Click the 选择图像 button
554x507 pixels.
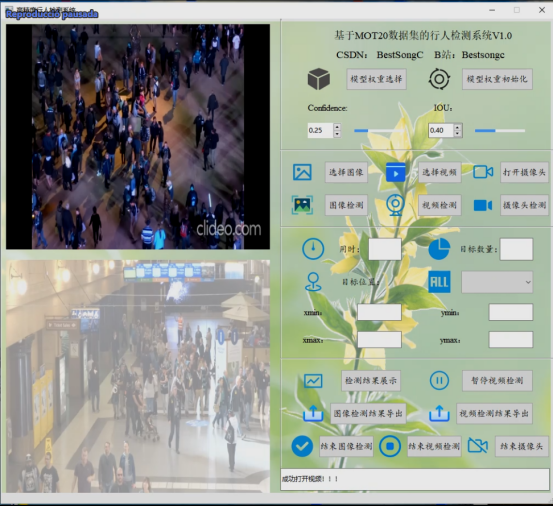point(346,172)
